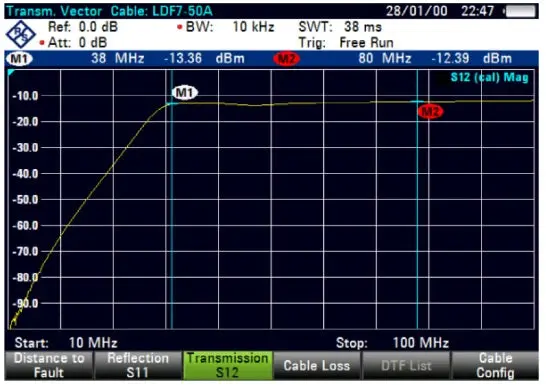546x385 pixels.
Task: Click the S12 (cal) Mag trace label
Action: pos(489,77)
